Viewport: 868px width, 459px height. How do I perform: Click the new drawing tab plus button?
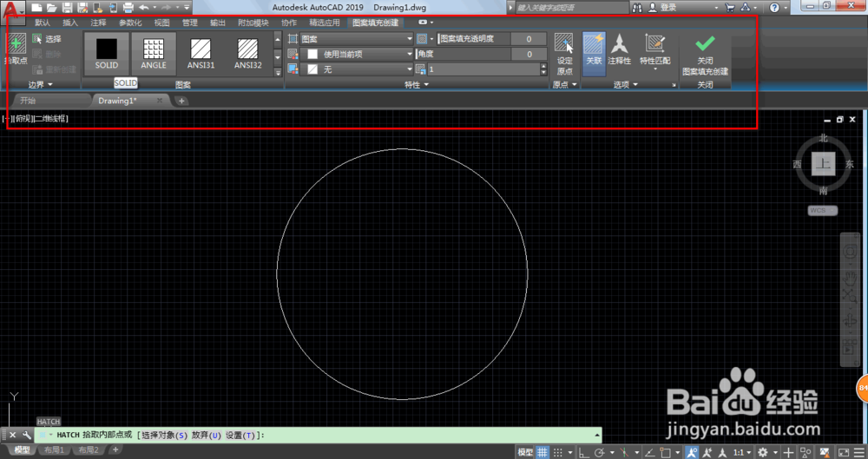click(181, 101)
